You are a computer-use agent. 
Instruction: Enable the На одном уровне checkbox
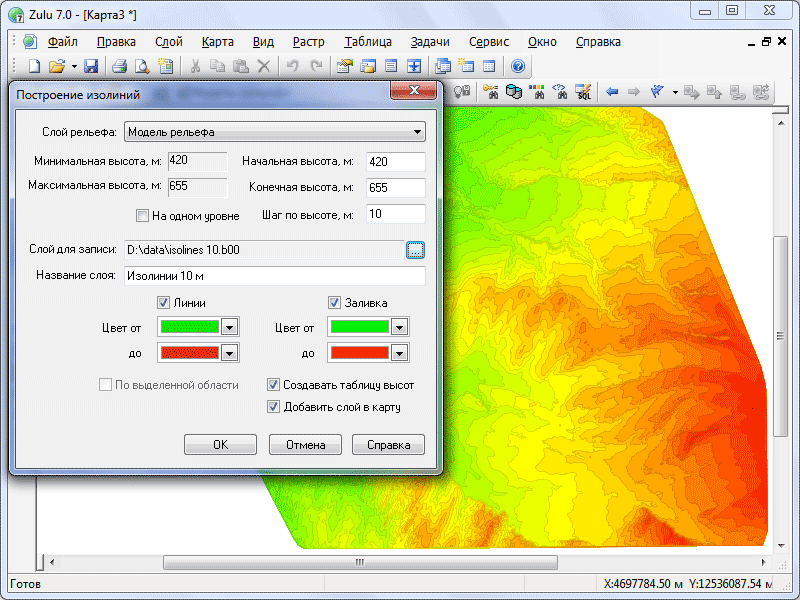coord(142,215)
